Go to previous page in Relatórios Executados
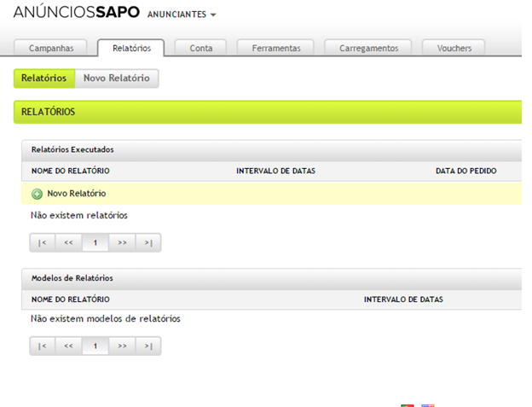This screenshot has width=532, height=407. 69,242
